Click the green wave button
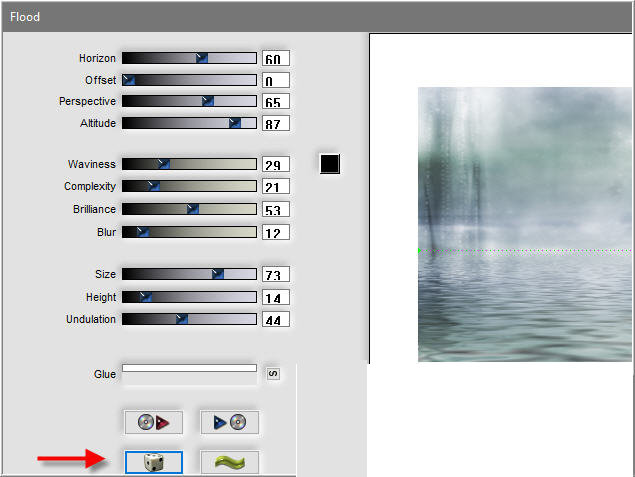 pyautogui.click(x=230, y=462)
